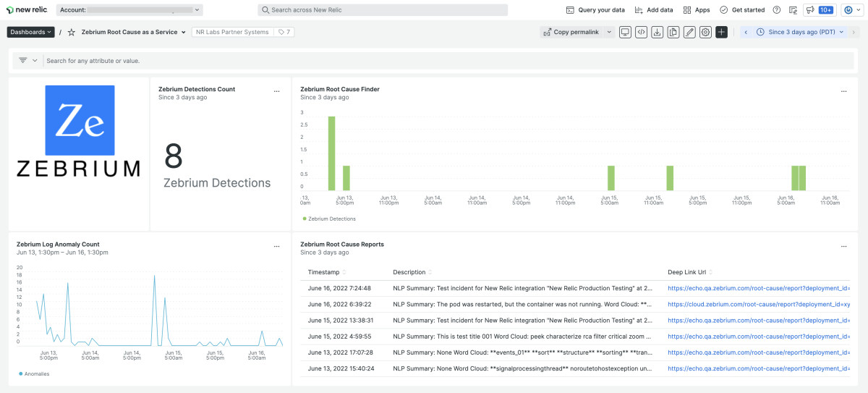Image resolution: width=868 pixels, height=393 pixels.
Task: Open deep link for June 15 13:38:31 row
Action: pyautogui.click(x=759, y=320)
